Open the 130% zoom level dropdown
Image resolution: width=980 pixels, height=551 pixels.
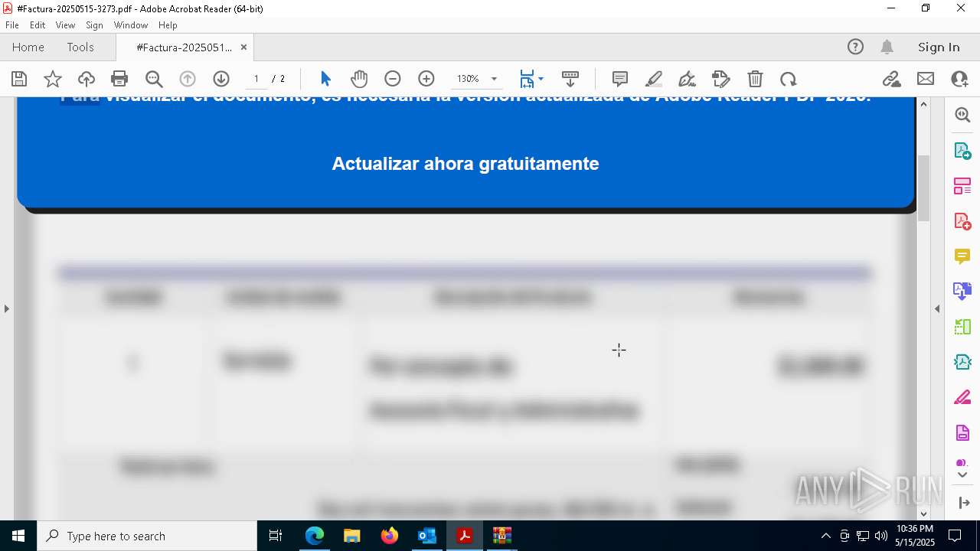[x=494, y=79]
